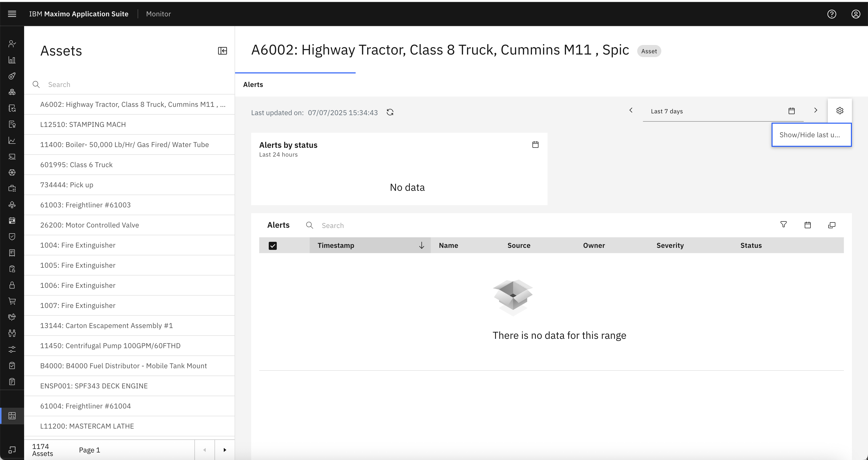Click the shopping cart sidebar icon

pos(12,301)
